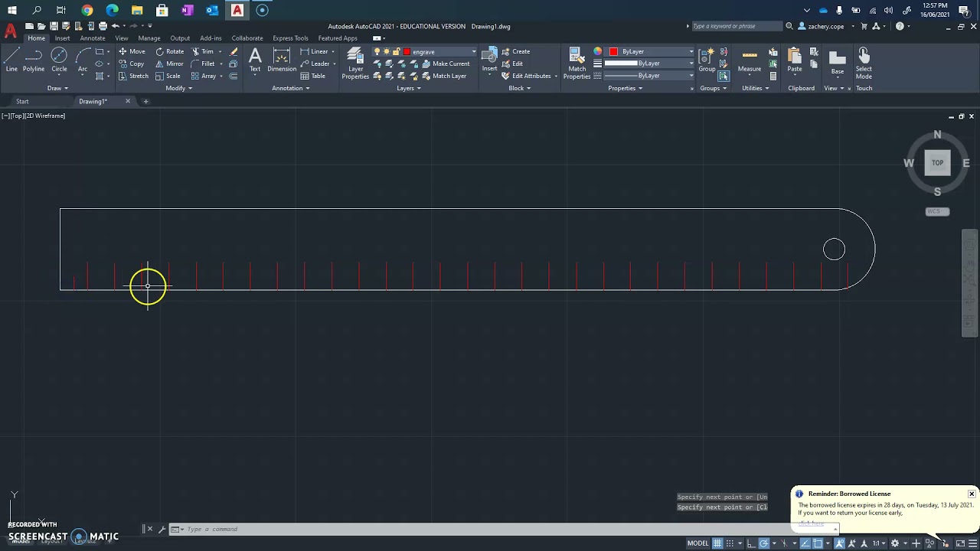The width and height of the screenshot is (980, 551).
Task: Use the Fillet tool
Action: click(203, 64)
